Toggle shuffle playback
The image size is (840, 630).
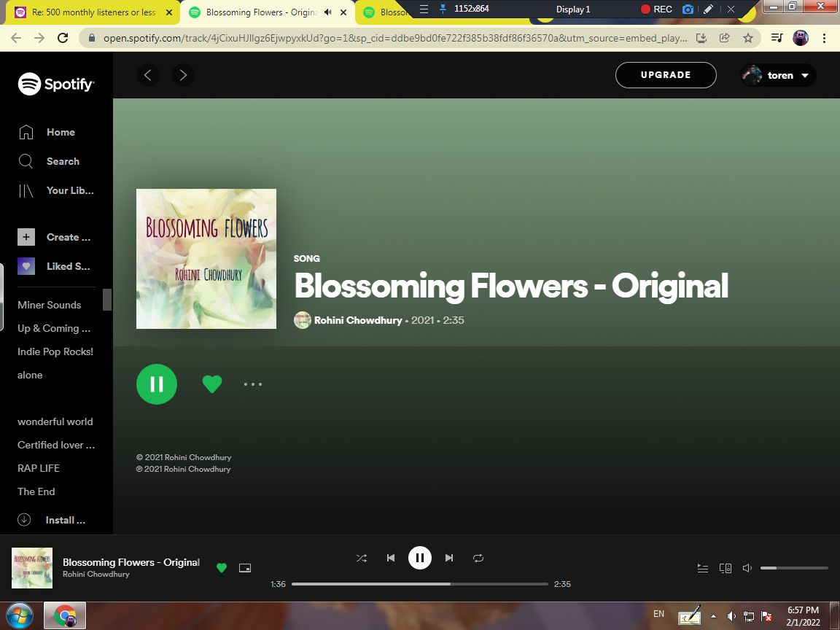coord(362,559)
